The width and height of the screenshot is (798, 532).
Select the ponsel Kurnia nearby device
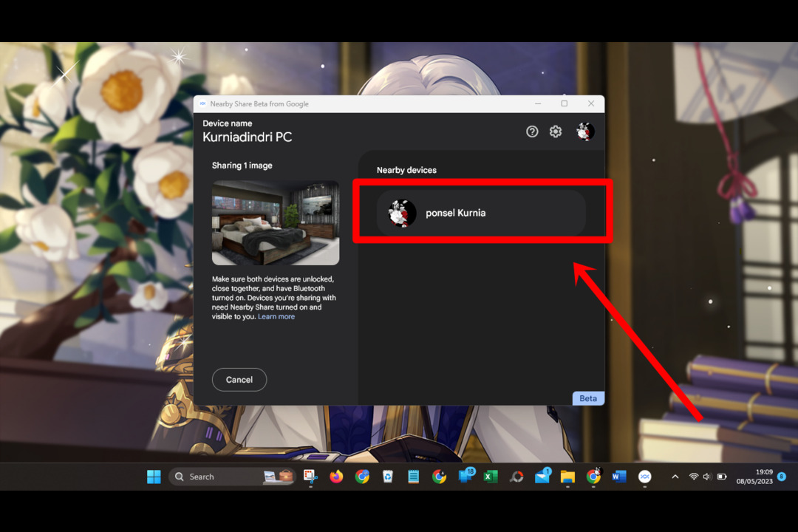pos(481,213)
